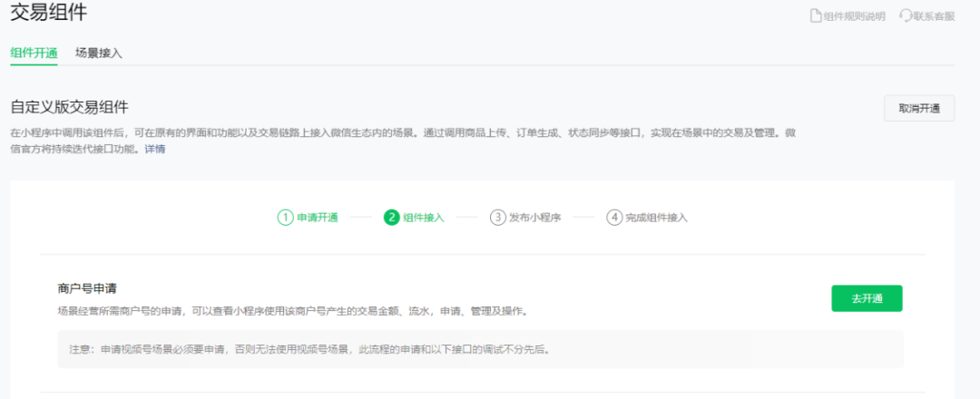Select the 组件接入 step label
Viewport: 980px width, 399px height.
tap(424, 218)
